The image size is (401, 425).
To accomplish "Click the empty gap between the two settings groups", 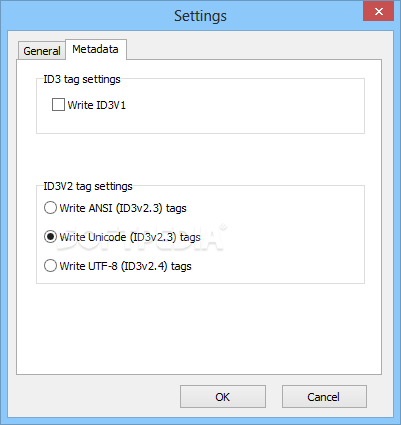I will point(199,159).
